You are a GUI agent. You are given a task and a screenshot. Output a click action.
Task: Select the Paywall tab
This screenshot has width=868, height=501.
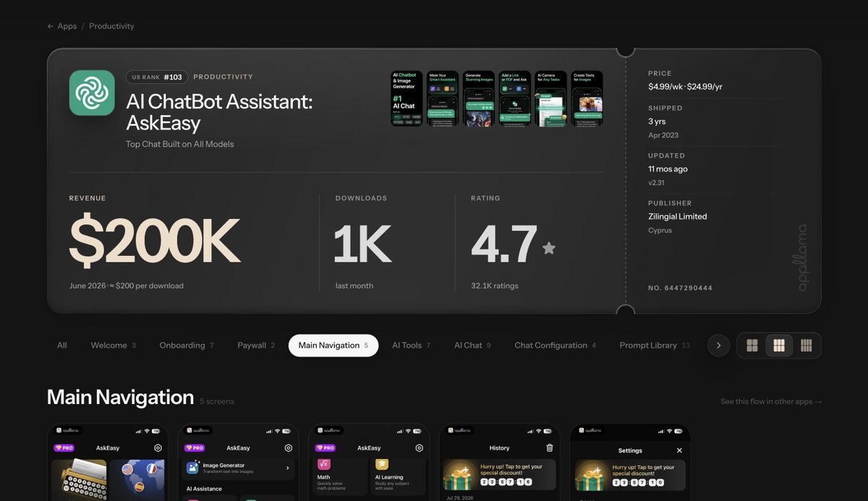pos(256,346)
